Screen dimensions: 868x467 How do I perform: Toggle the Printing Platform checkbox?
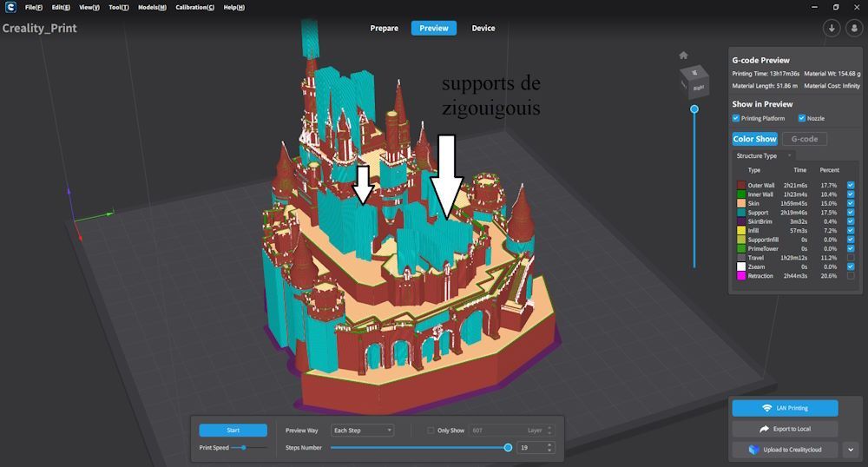click(736, 118)
